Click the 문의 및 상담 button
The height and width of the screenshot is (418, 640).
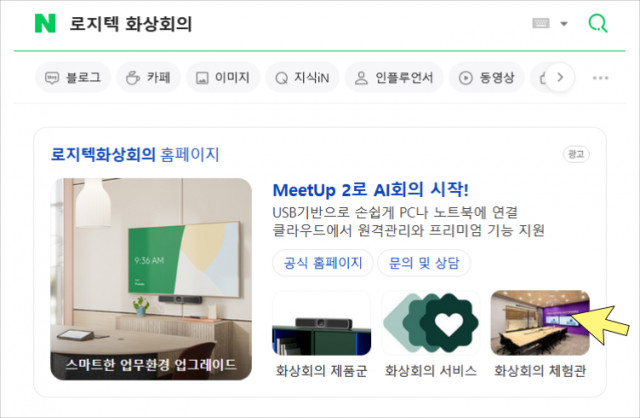click(x=424, y=263)
